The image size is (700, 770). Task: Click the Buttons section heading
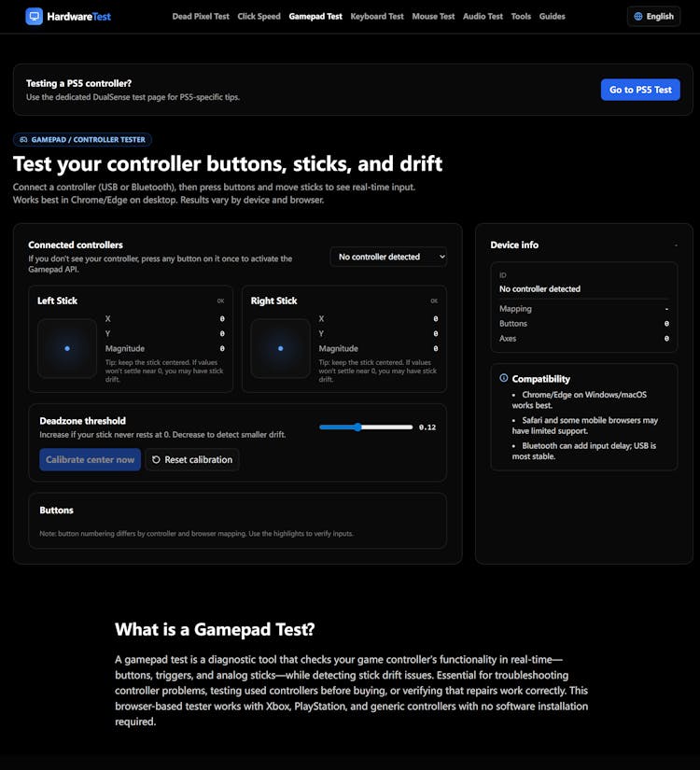coord(57,511)
